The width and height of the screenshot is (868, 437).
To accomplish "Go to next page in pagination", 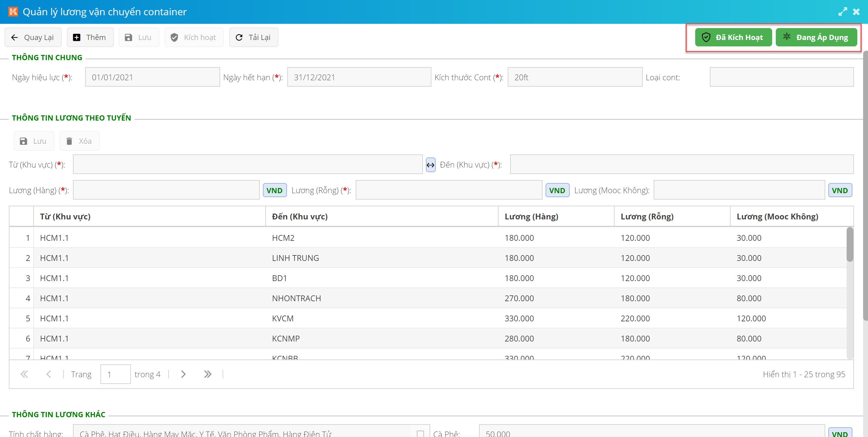I will click(x=183, y=374).
